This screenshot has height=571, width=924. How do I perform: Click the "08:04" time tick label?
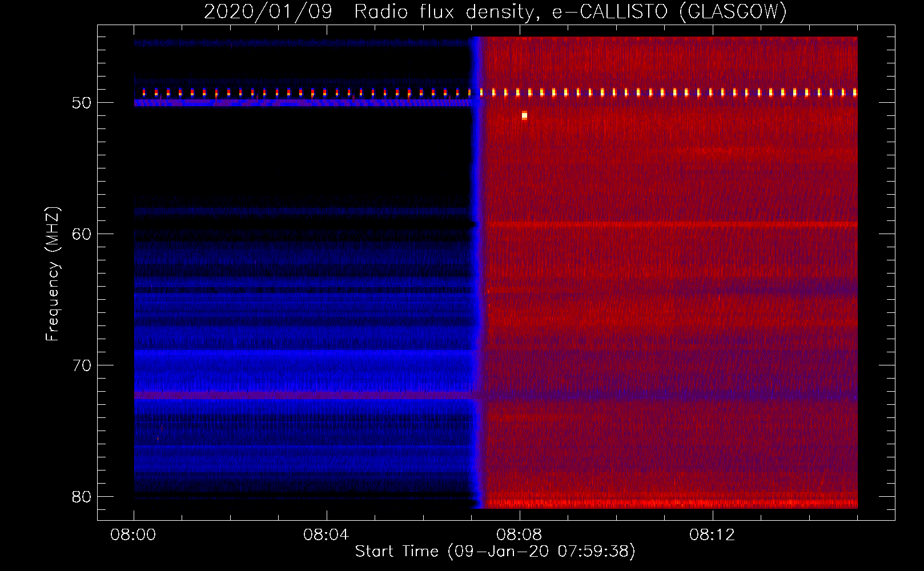pyautogui.click(x=326, y=535)
